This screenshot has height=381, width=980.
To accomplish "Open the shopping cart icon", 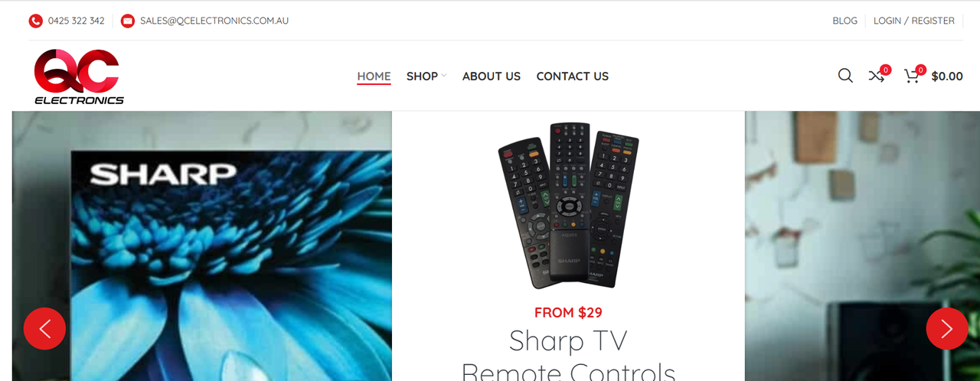I will pos(912,76).
